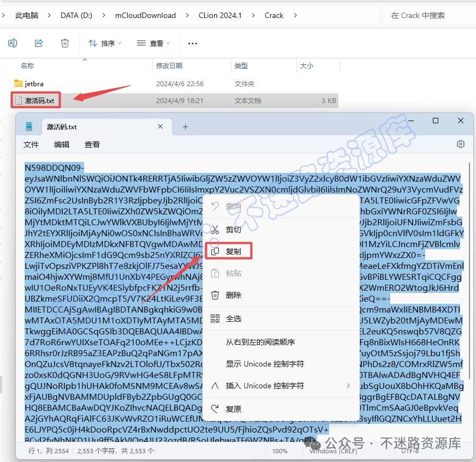Sort by 修改日期 column header
This screenshot has height=462, width=476.
coord(169,65)
